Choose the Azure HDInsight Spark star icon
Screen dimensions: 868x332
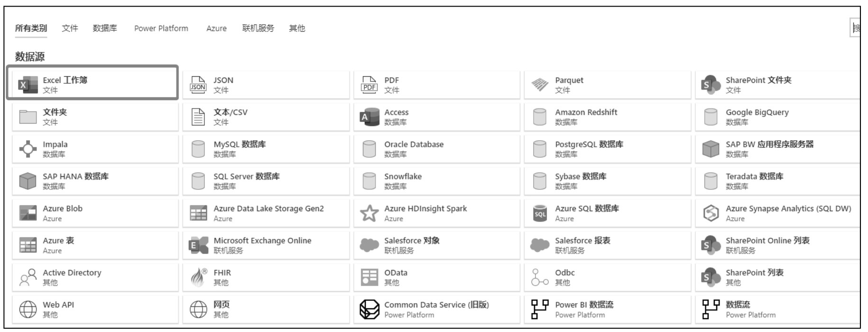[369, 213]
